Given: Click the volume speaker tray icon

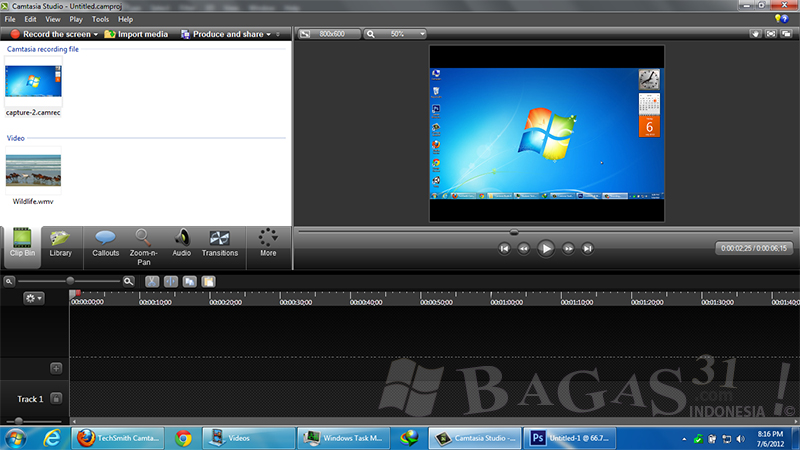Looking at the screenshot, I should click(x=741, y=439).
